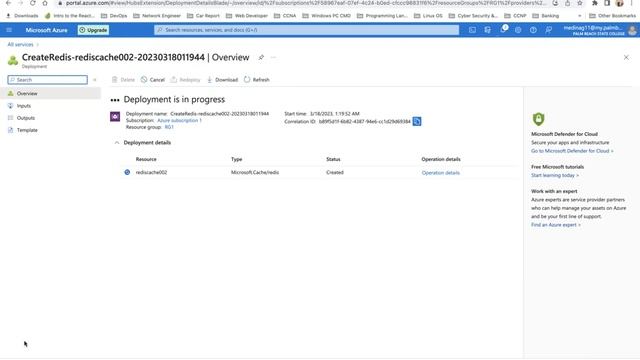Open the DevOps bookmarks folder
640x360 pixels.
(x=114, y=16)
